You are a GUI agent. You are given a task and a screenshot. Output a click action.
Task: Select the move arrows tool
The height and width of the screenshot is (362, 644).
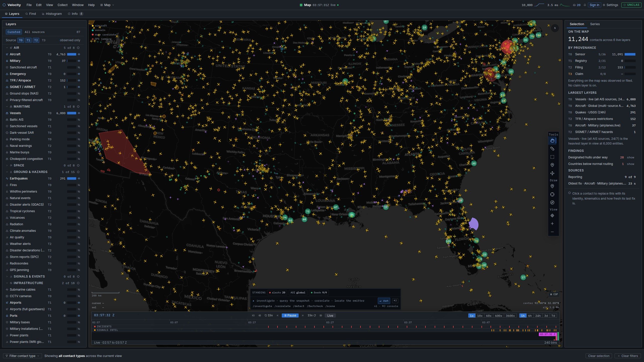pyautogui.click(x=552, y=173)
